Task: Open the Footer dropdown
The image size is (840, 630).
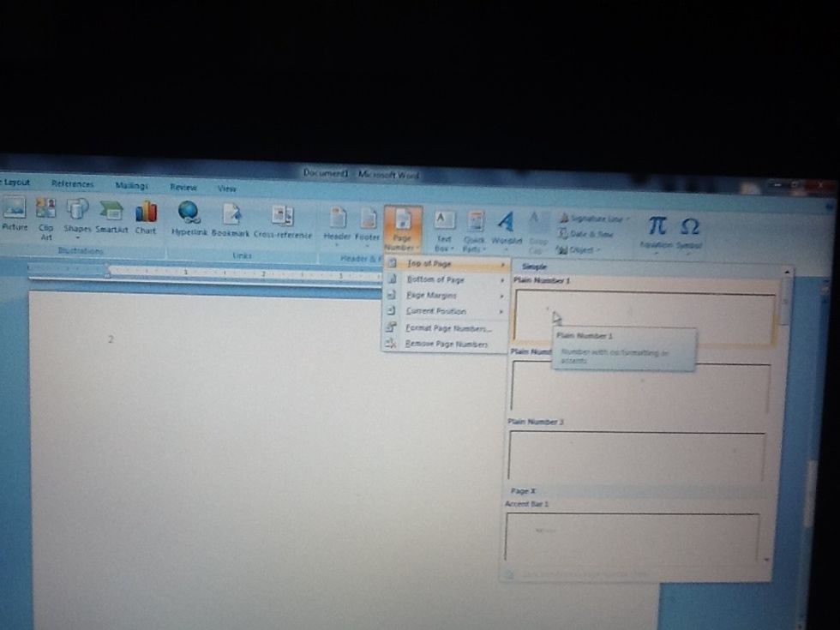Action: click(368, 221)
